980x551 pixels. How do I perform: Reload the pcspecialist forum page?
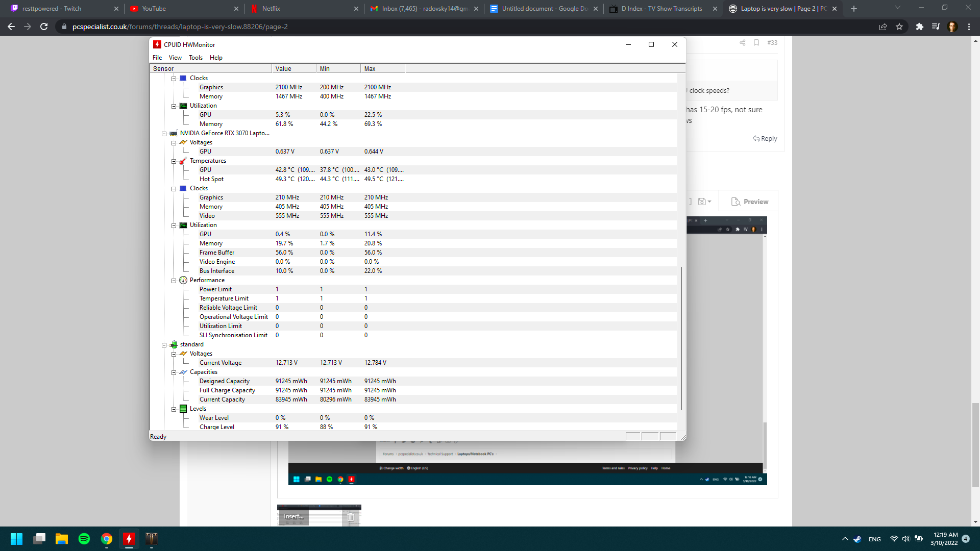(x=44, y=27)
